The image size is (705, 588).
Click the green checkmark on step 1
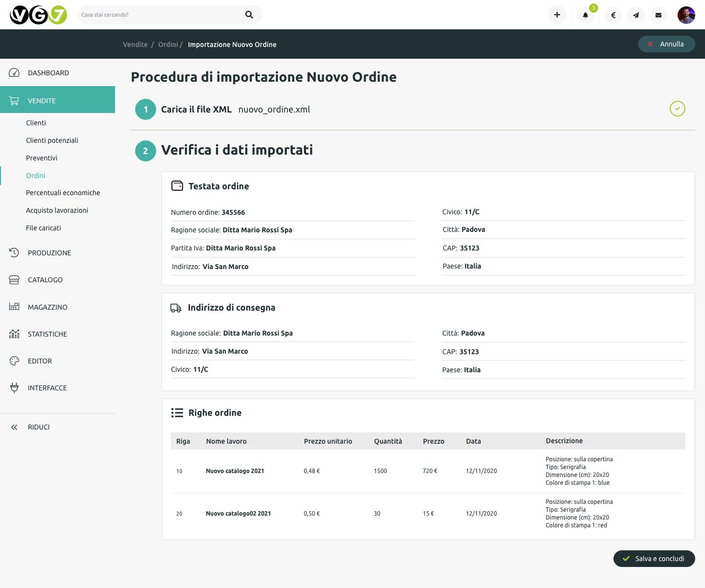pos(677,109)
